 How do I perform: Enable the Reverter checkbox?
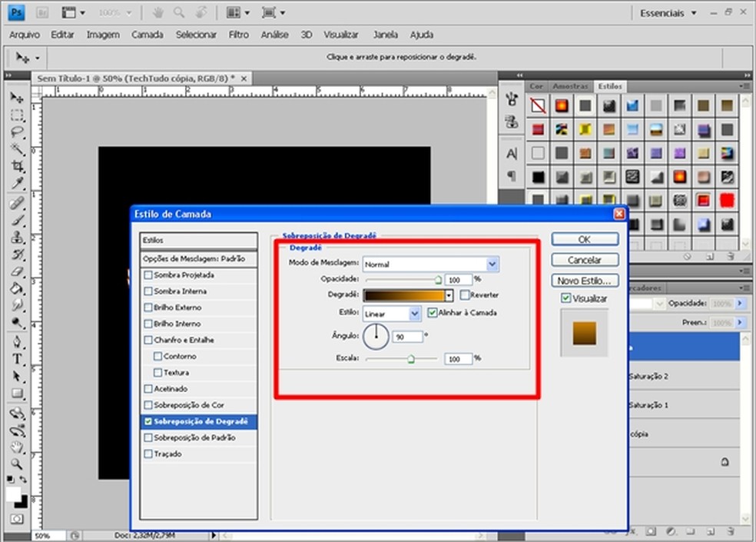click(465, 295)
